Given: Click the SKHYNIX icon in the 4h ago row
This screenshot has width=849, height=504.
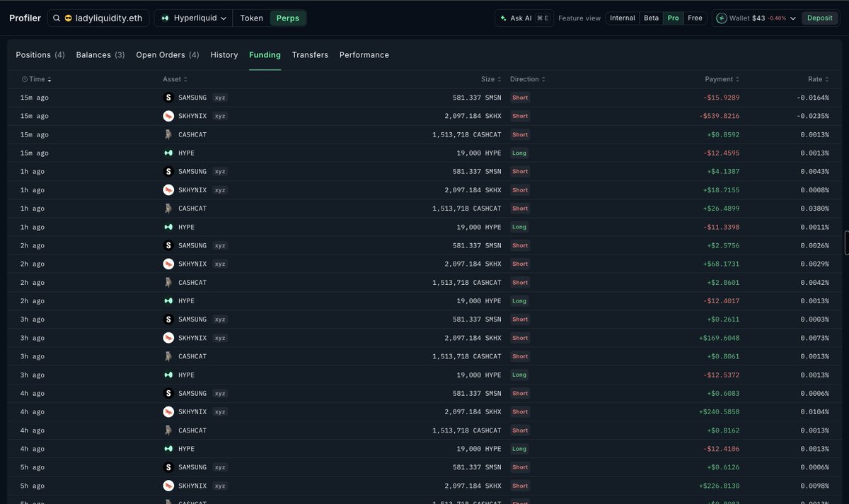Looking at the screenshot, I should pos(168,411).
